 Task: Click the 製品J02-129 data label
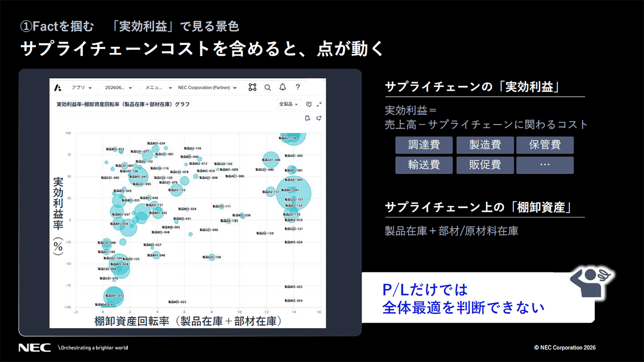click(x=265, y=233)
